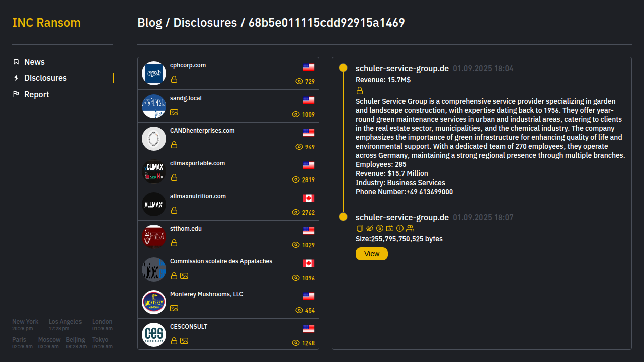Click the Canadian flag on allmaxnutrition.com row
This screenshot has height=362, width=644.
[309, 198]
